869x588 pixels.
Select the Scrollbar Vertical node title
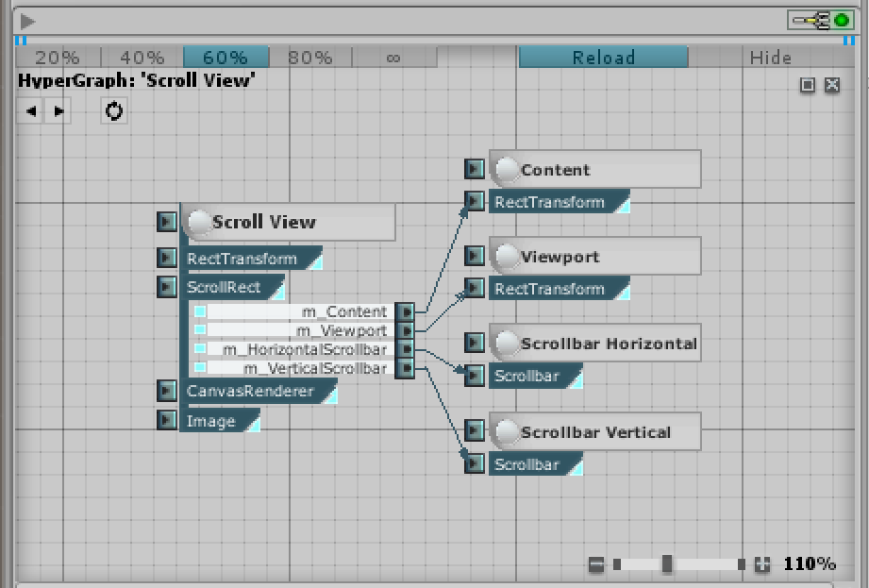[x=595, y=432]
